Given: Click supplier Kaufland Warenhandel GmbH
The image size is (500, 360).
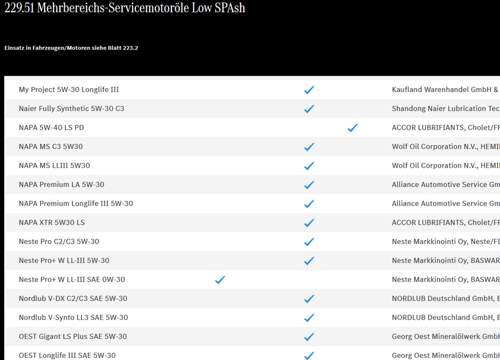Looking at the screenshot, I should [x=445, y=89].
